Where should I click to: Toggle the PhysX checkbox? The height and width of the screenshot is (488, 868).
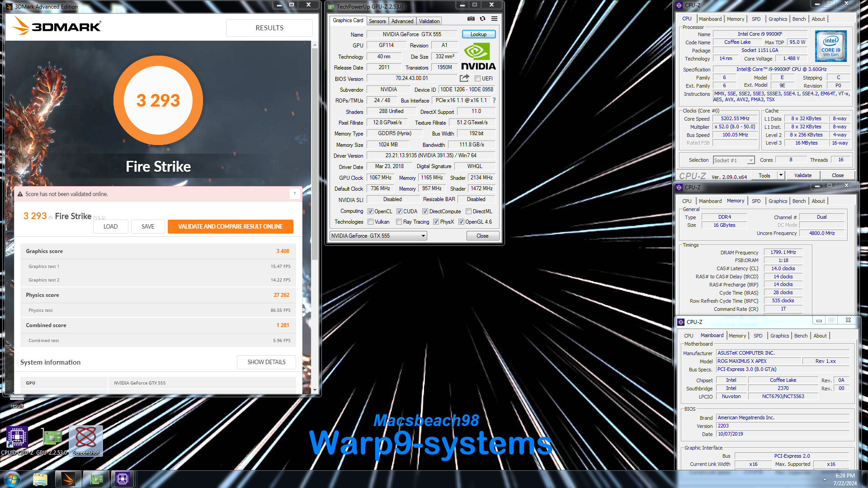pos(436,222)
